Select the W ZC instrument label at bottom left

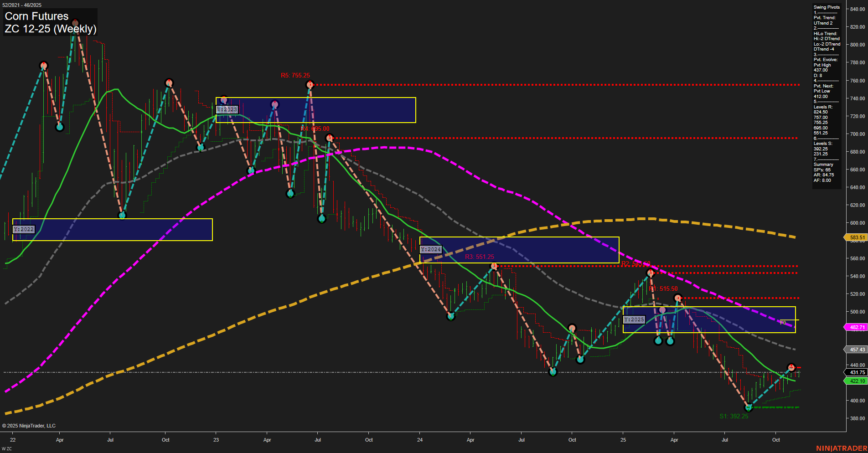[x=7, y=448]
